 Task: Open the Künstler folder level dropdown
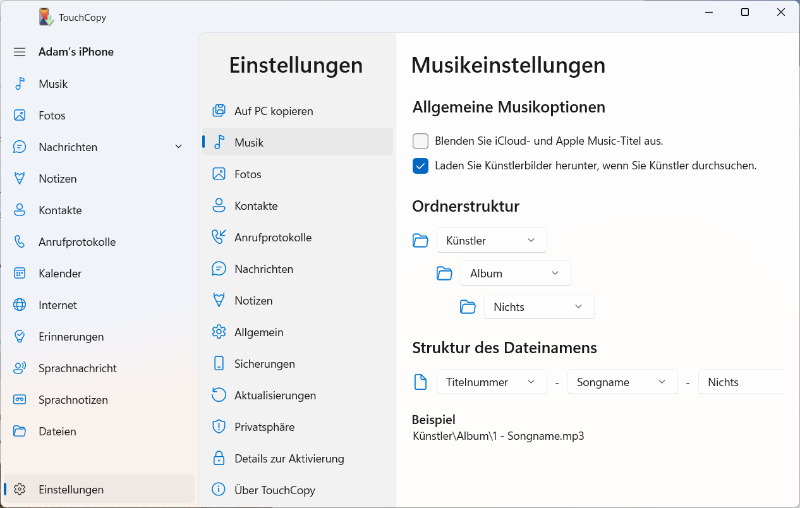click(491, 240)
